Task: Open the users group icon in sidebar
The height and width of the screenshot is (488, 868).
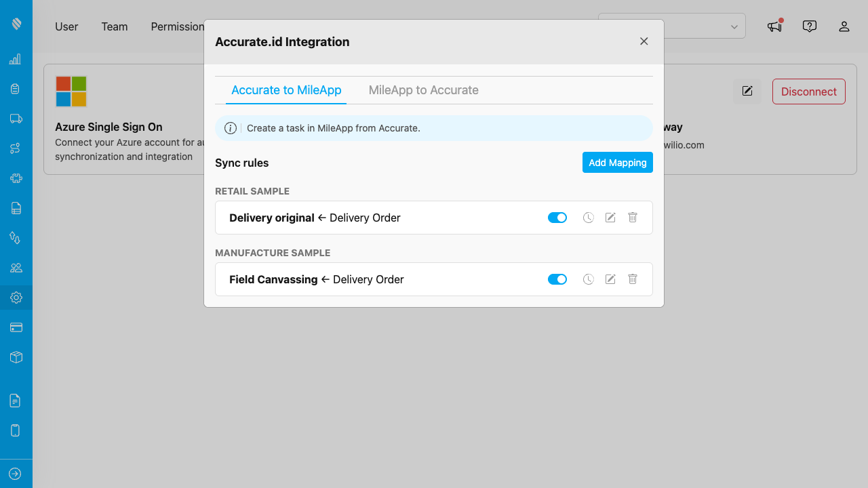Action: 16,268
